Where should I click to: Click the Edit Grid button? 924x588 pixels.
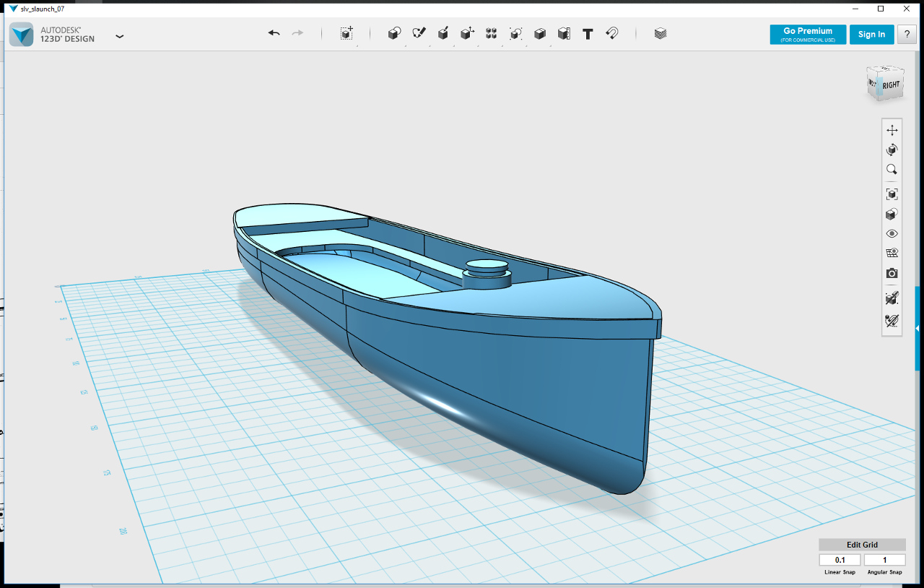(862, 545)
